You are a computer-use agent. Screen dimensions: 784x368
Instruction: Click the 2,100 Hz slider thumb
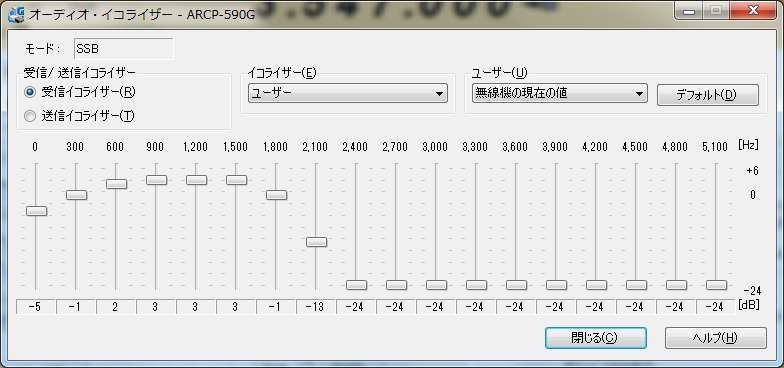pyautogui.click(x=316, y=242)
